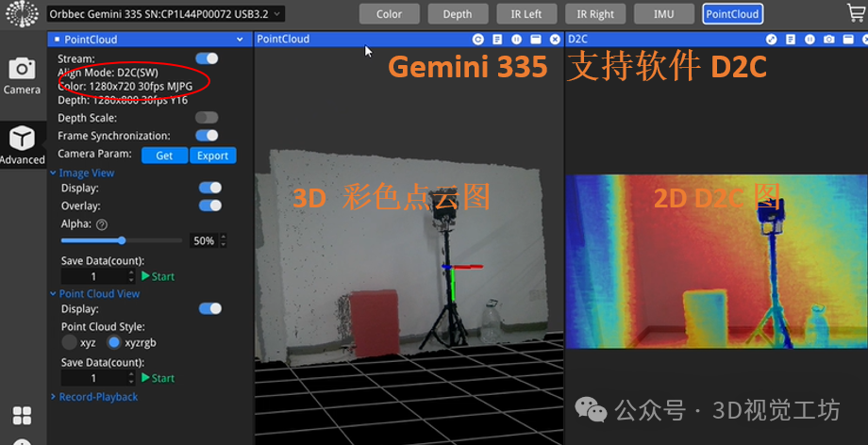Click the Point Cloud save count stepper
This screenshot has height=445, width=868.
[131, 378]
